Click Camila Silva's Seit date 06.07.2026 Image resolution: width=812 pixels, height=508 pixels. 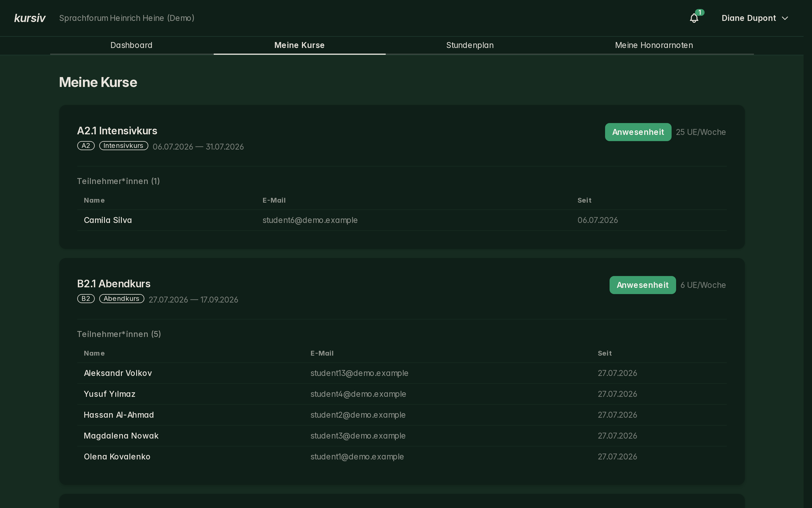click(x=598, y=220)
